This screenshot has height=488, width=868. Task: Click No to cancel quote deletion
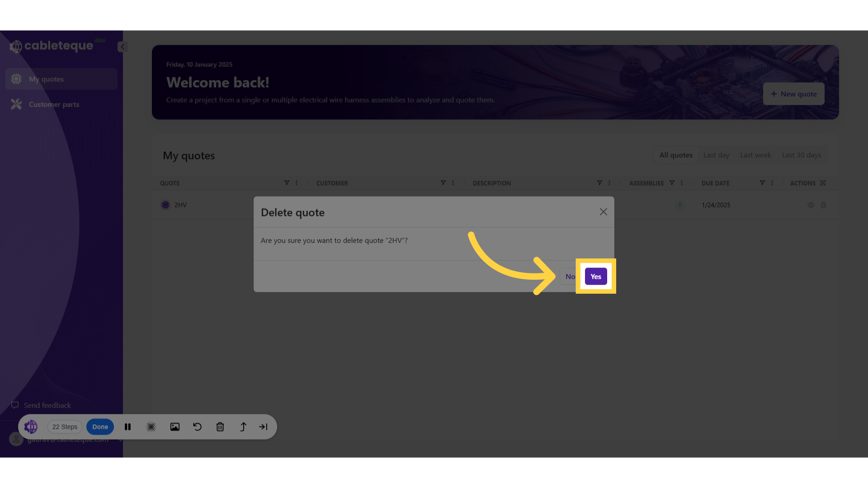tap(570, 277)
